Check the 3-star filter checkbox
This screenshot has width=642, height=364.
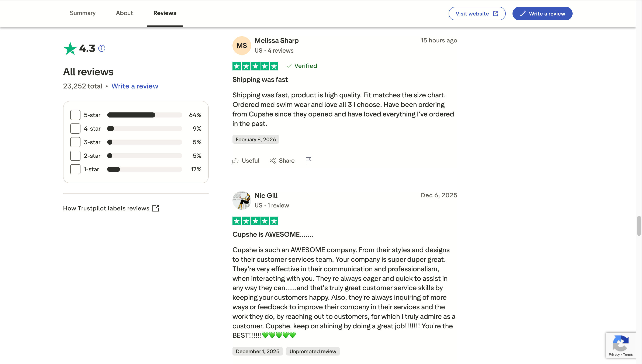(x=75, y=142)
